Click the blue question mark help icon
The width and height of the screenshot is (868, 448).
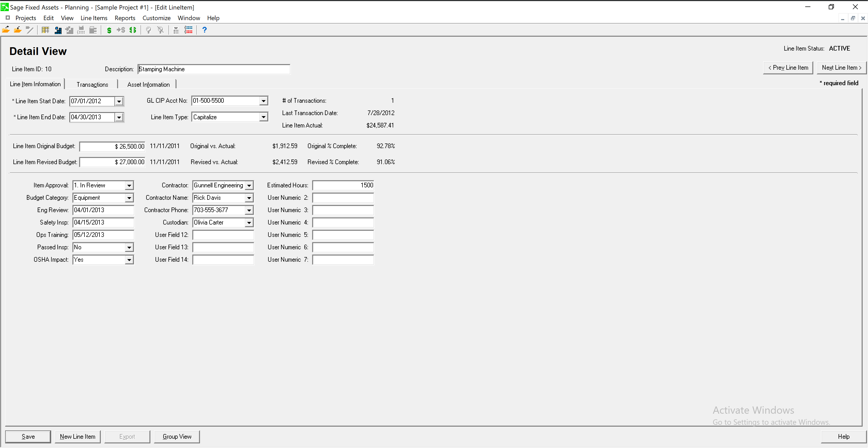point(204,30)
